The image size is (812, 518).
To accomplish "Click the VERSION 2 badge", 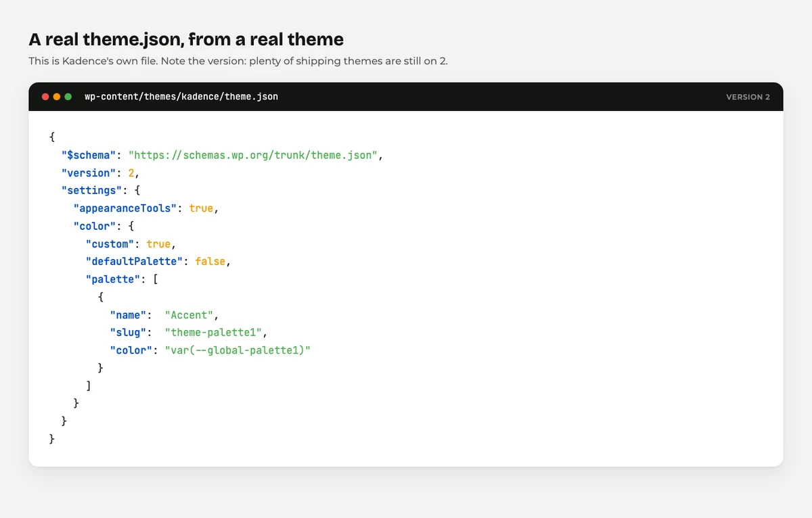I will (748, 97).
